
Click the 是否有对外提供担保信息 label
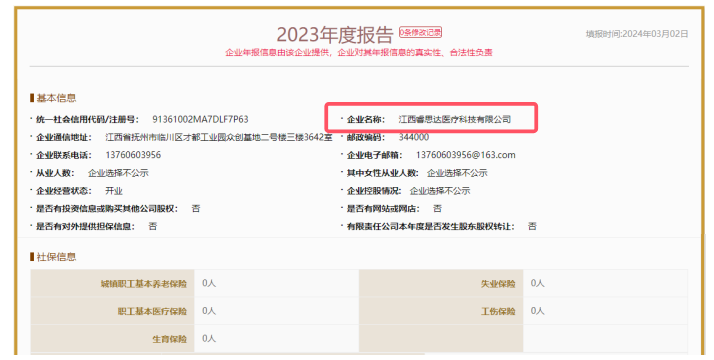point(86,226)
